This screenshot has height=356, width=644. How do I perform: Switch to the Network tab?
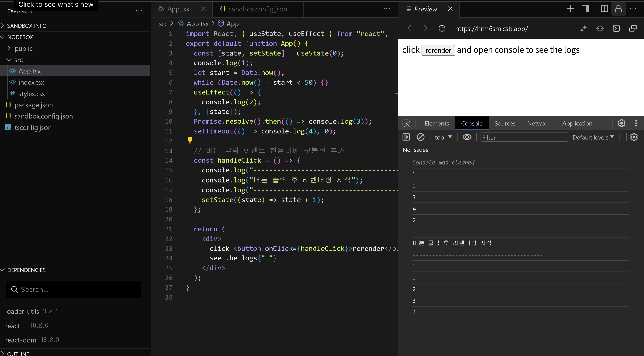[x=539, y=123]
